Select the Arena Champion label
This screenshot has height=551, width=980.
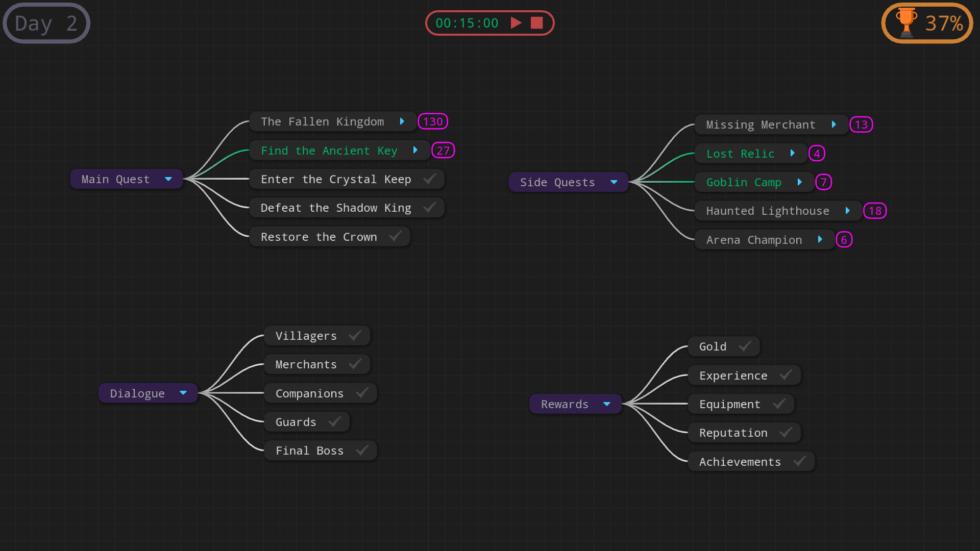click(754, 240)
